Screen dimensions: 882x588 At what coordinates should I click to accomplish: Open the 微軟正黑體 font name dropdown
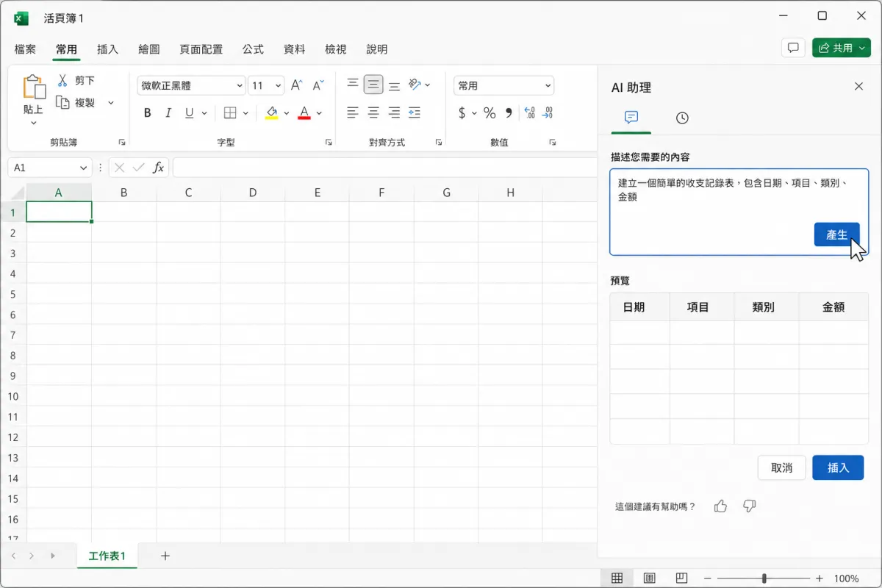pos(240,86)
